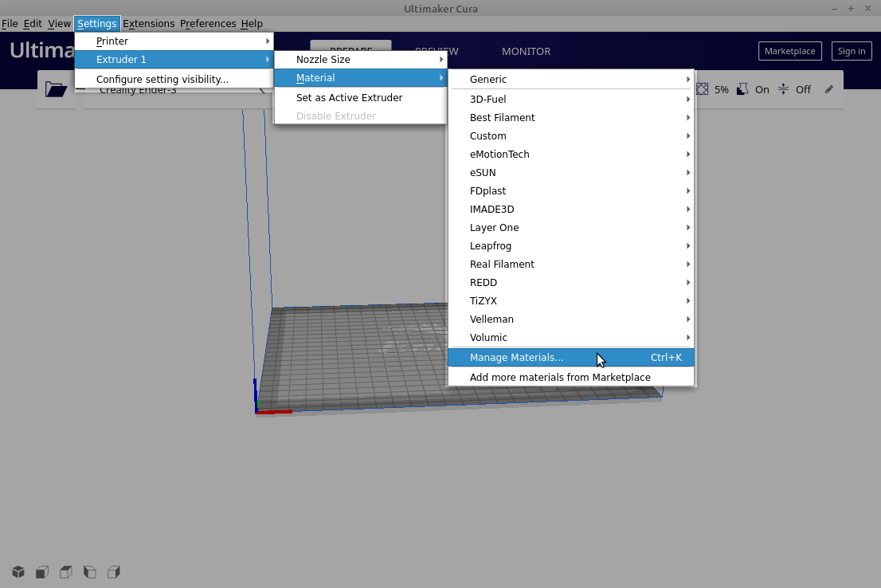
Task: Expand the Material submenu
Action: pyautogui.click(x=361, y=78)
